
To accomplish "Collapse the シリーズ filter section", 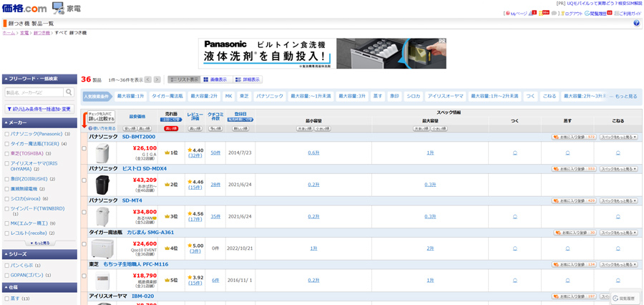I will (39, 254).
